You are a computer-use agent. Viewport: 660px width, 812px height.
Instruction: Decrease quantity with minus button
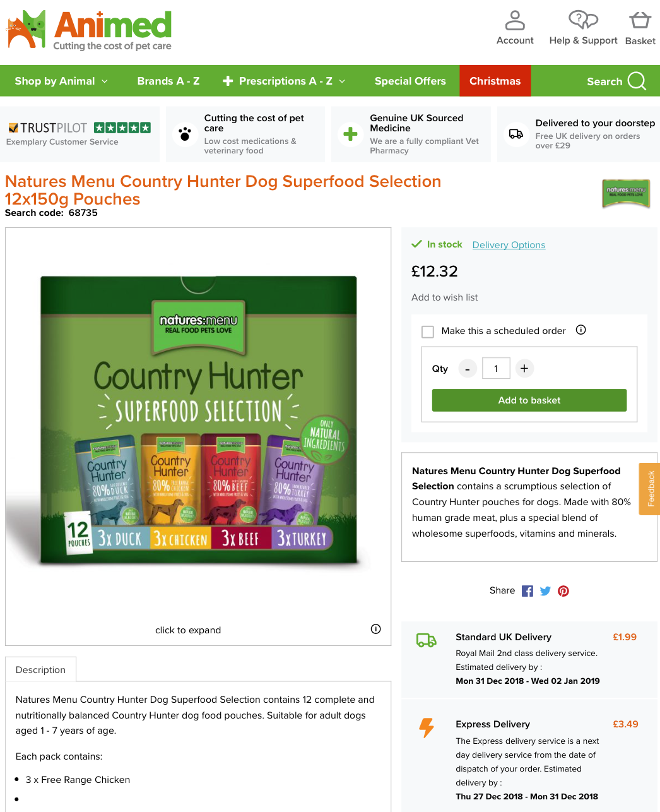pyautogui.click(x=468, y=369)
